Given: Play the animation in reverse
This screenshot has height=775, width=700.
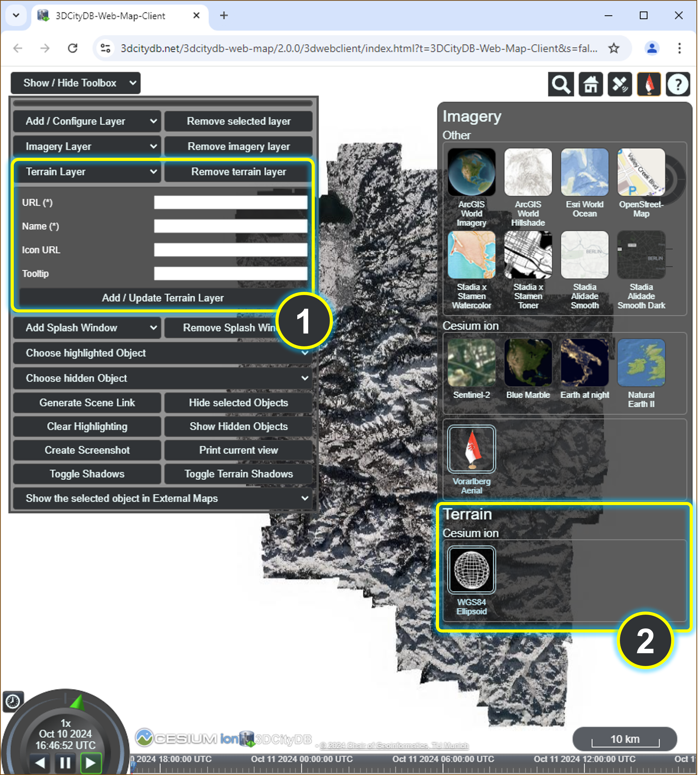Looking at the screenshot, I should [40, 763].
